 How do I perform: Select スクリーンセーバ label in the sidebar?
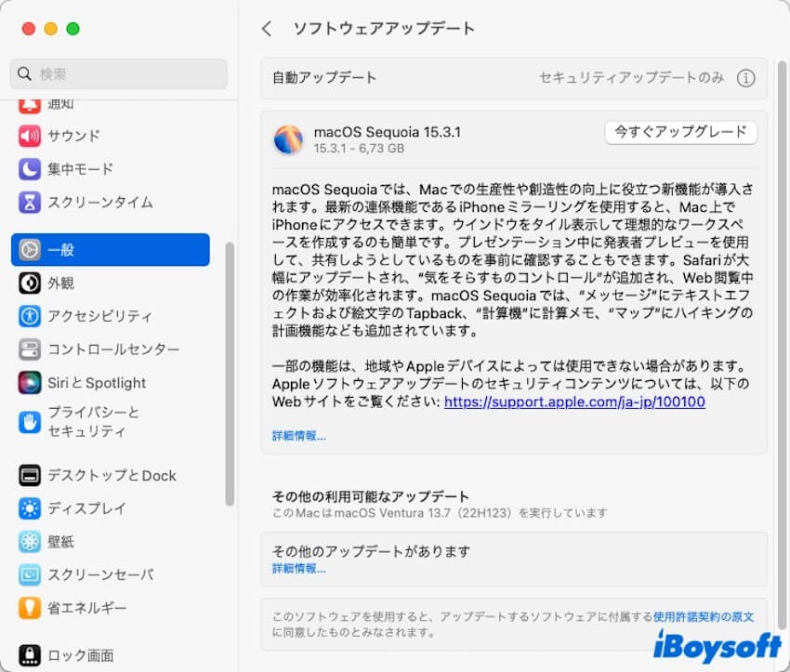coord(100,574)
